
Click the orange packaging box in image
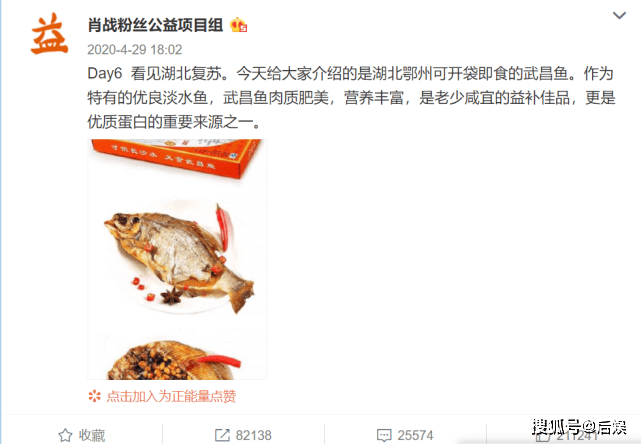(176, 158)
